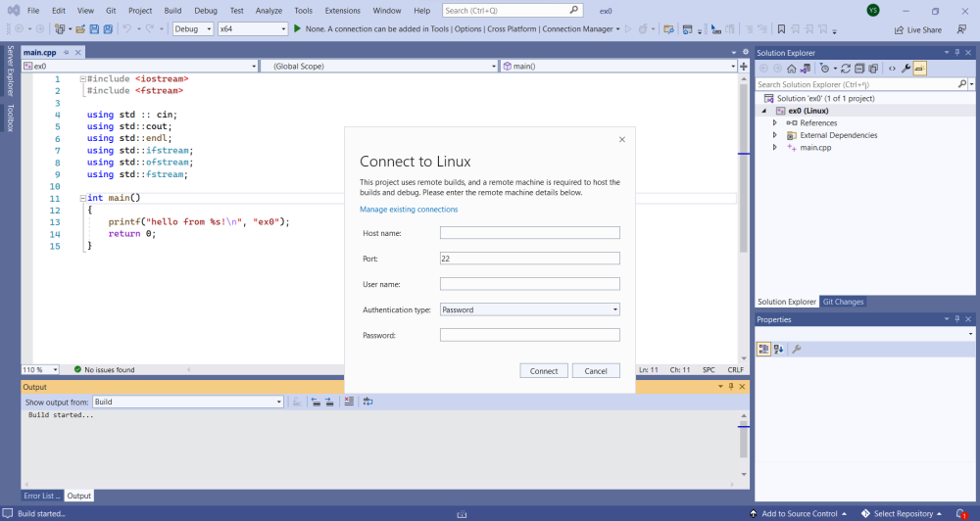The image size is (980, 521).
Task: Open the Authentication type dropdown
Action: 530,309
